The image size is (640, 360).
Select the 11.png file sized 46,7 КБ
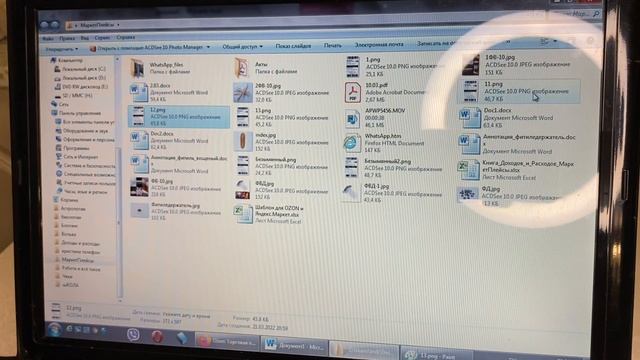click(x=471, y=91)
